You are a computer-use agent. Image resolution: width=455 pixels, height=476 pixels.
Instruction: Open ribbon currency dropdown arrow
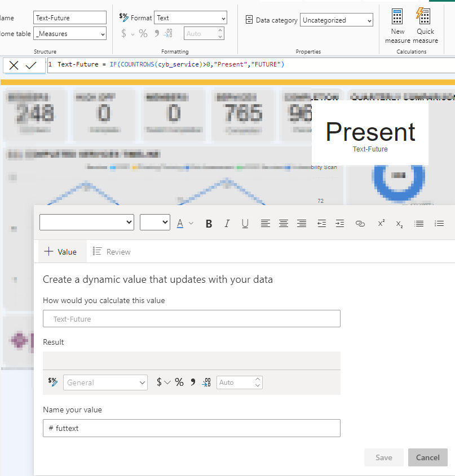pos(132,34)
